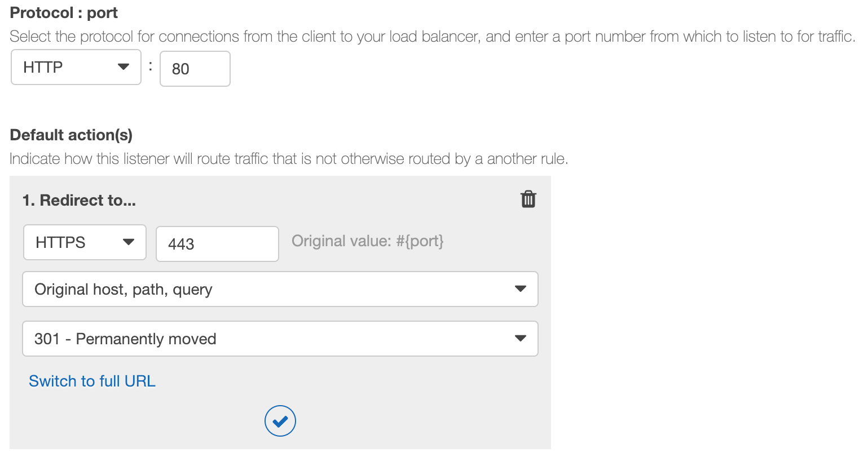Delete the redirect action with trash icon
The height and width of the screenshot is (453, 868).
(x=528, y=199)
